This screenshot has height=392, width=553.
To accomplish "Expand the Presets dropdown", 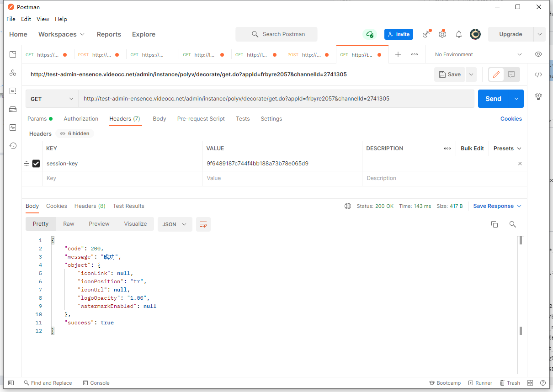I will [x=507, y=148].
